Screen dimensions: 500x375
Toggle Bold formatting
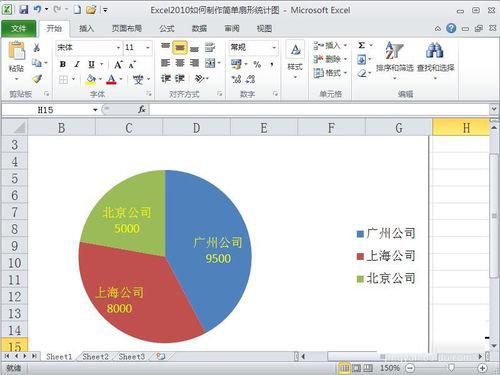point(63,64)
